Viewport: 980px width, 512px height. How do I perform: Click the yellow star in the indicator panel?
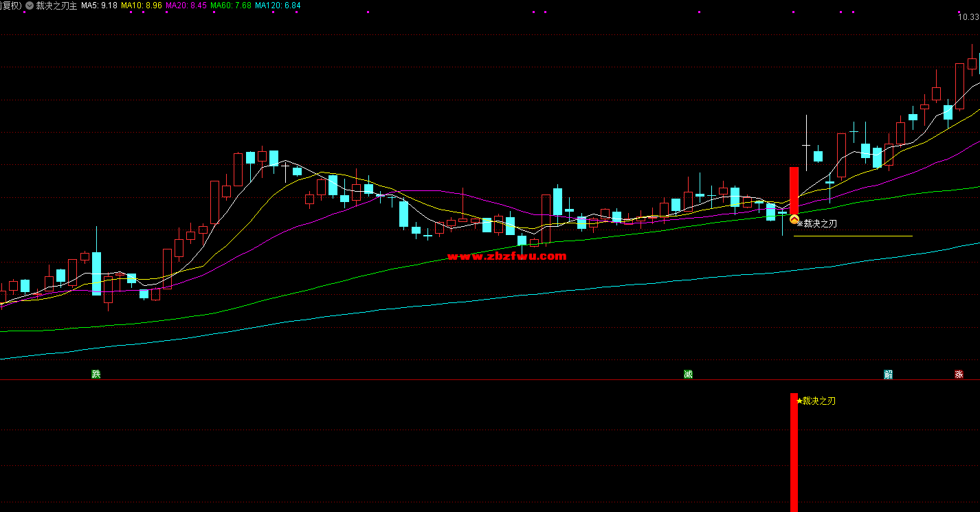click(x=799, y=401)
